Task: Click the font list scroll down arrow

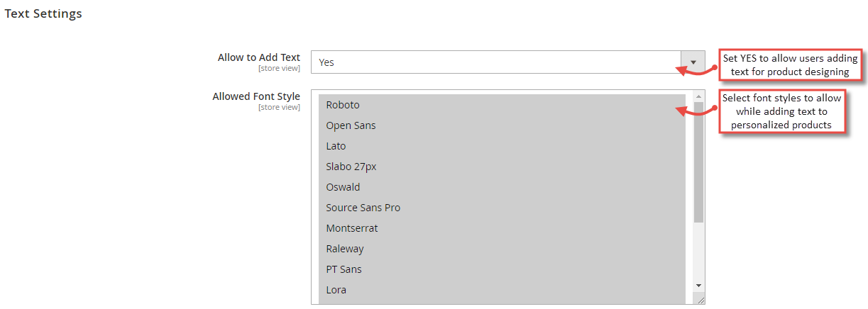Action: click(698, 285)
